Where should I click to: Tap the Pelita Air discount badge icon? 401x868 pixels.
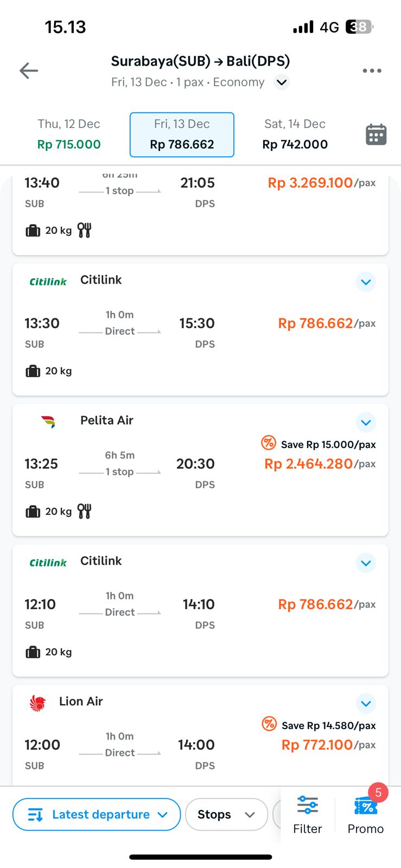click(x=269, y=443)
